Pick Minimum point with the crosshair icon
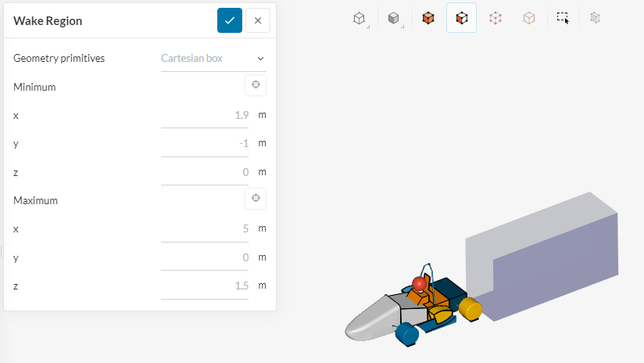This screenshot has width=644, height=363. 256,85
